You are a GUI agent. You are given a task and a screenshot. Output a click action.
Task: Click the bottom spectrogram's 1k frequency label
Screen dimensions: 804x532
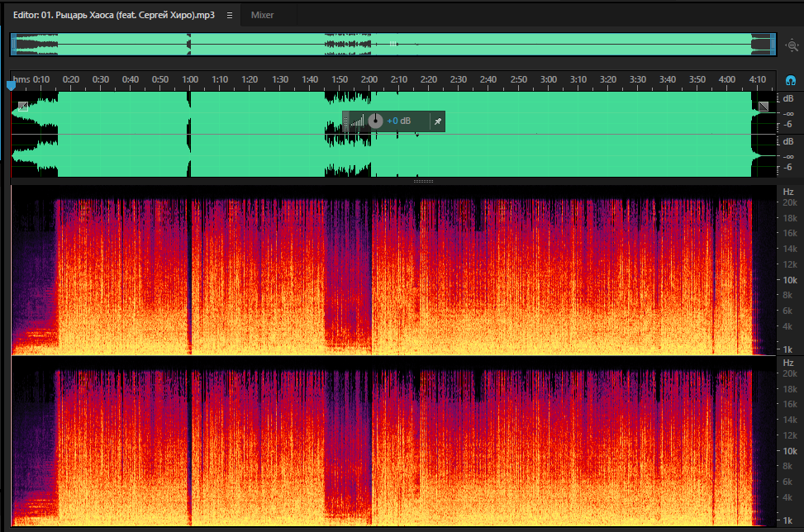788,520
